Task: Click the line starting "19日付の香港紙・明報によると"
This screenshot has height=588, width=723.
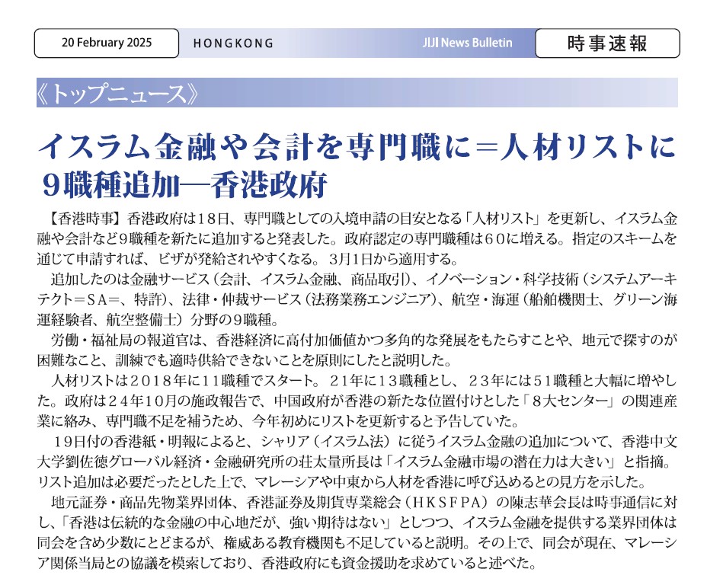Action: (364, 442)
